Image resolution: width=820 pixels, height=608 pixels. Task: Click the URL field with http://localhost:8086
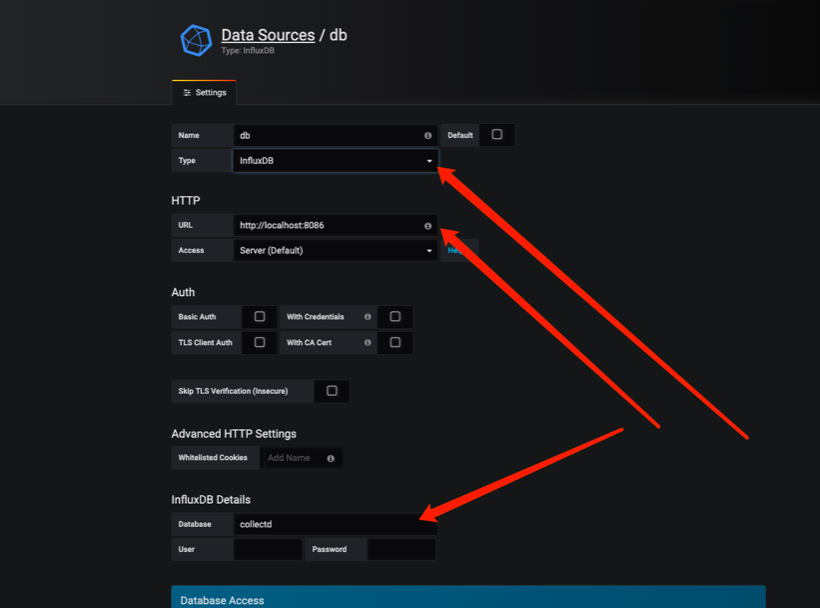(x=335, y=225)
